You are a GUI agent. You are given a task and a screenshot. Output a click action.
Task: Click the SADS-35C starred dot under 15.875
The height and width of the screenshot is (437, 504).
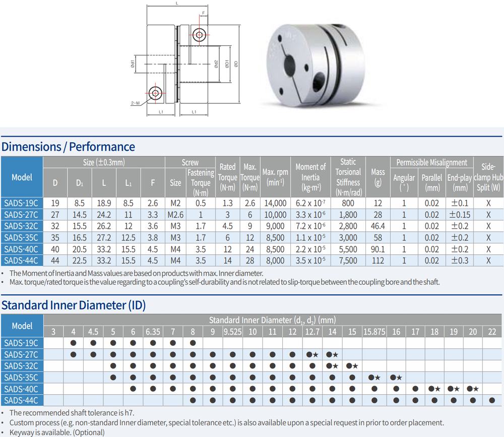374,378
